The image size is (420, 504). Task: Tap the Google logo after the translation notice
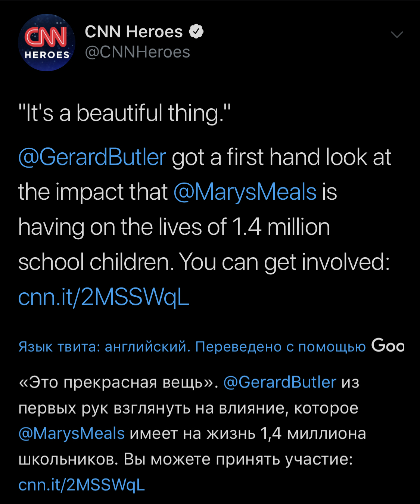point(388,346)
